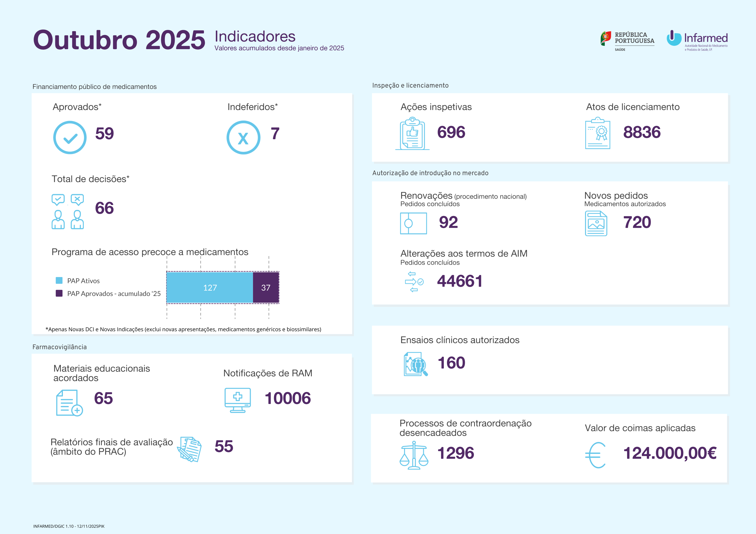The height and width of the screenshot is (534, 756).
Task: Click the Indeferidos X circle icon
Action: point(243,138)
